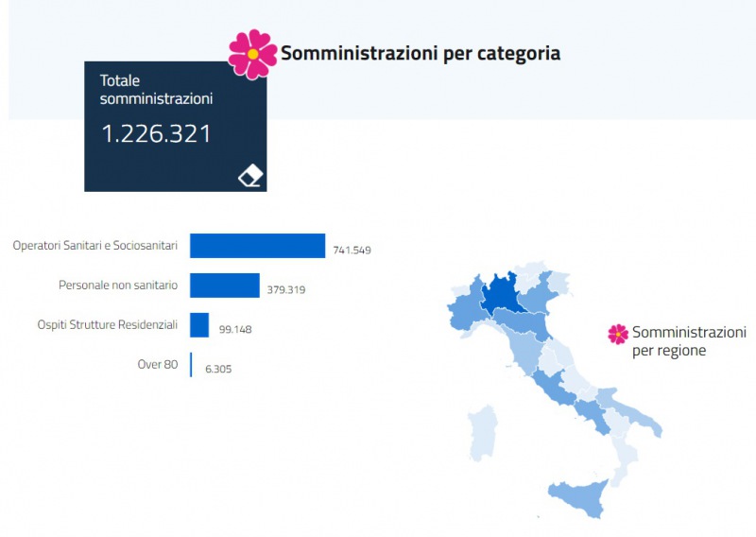Image resolution: width=756 pixels, height=537 pixels.
Task: Click the pink flower icon beside category title
Action: point(252,53)
